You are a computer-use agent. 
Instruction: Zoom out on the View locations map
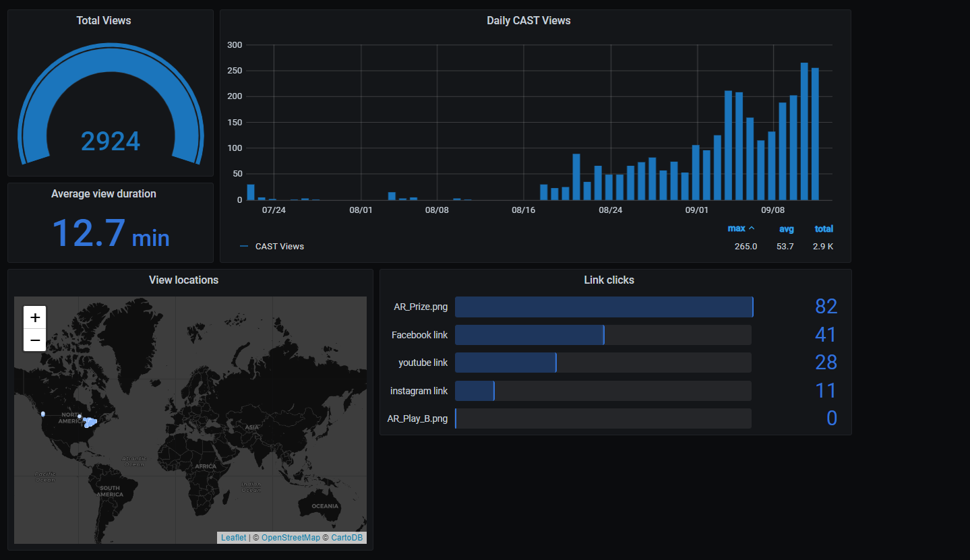point(35,340)
